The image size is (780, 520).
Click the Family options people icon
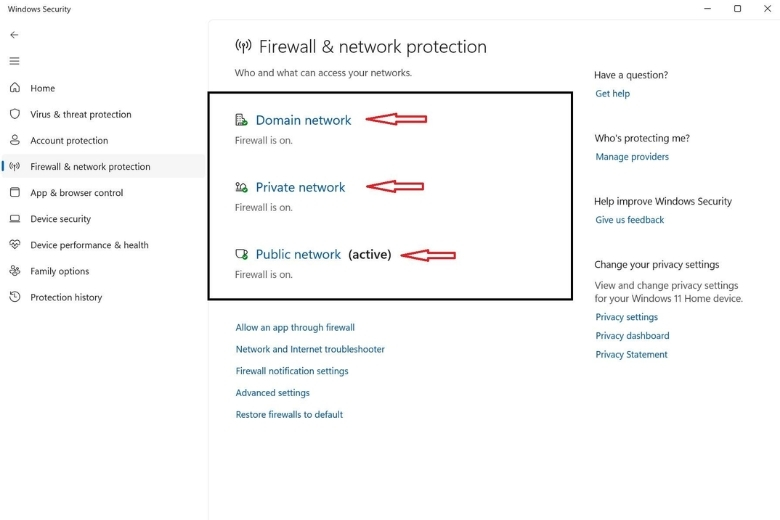[15, 271]
